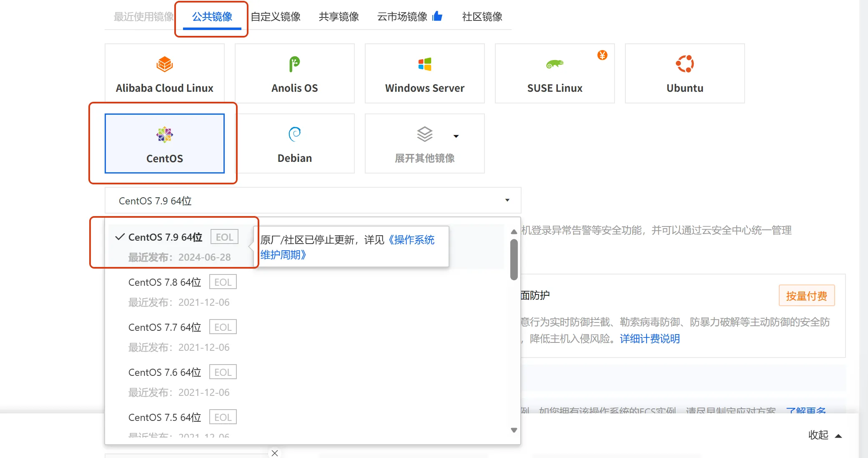868x458 pixels.
Task: Choose the SUSE Linux image card
Action: coord(555,73)
